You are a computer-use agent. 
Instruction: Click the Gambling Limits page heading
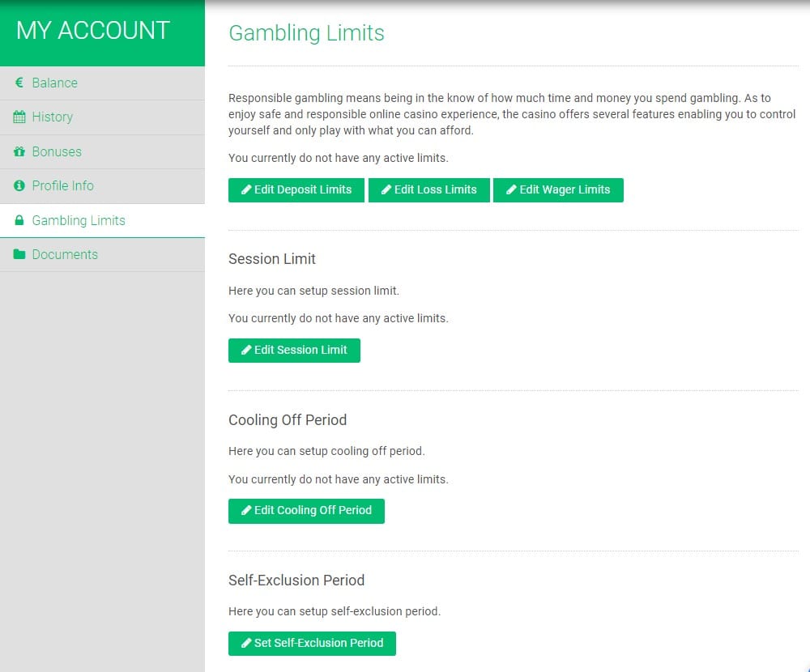click(x=306, y=33)
